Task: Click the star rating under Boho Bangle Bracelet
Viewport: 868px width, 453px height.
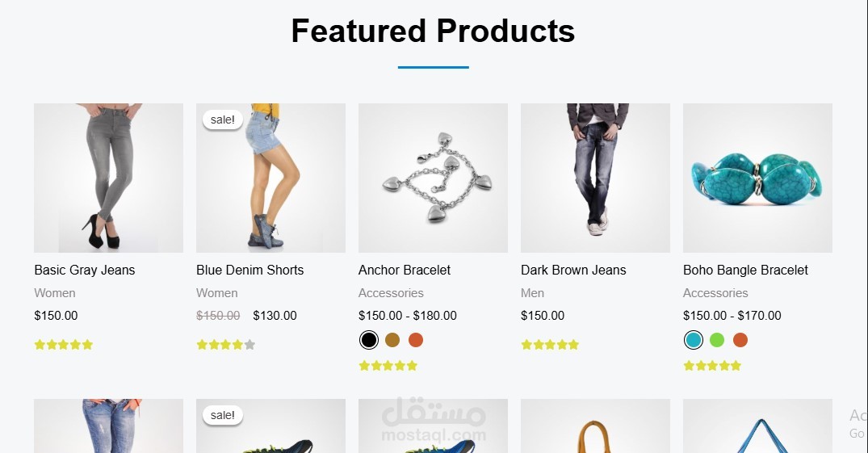Action: (x=712, y=366)
